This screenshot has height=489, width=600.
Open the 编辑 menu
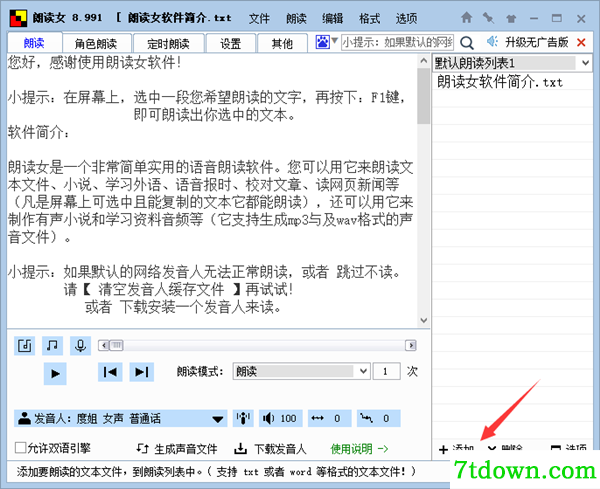point(333,18)
